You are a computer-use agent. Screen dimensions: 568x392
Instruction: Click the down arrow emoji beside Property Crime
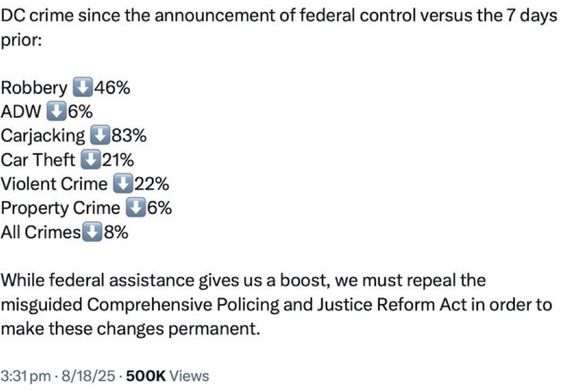[x=135, y=208]
